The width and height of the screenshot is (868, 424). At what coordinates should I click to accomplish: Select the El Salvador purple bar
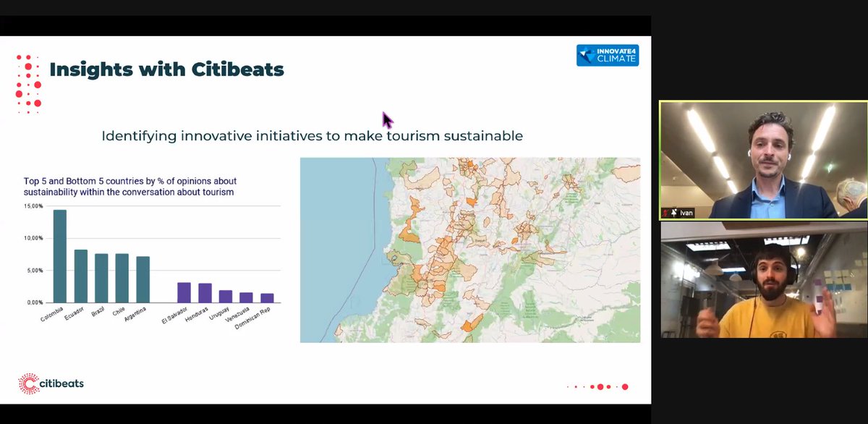point(183,291)
